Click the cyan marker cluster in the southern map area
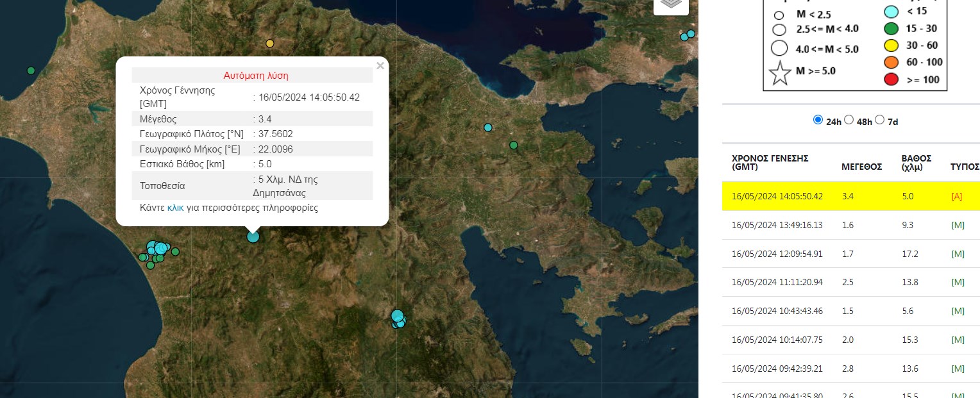Viewport: 980px width, 398px height. [398, 318]
